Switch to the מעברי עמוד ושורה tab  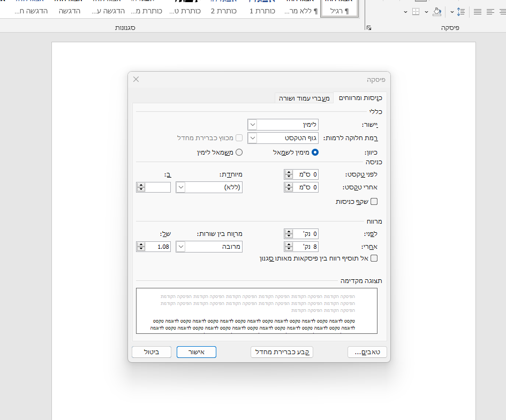[304, 98]
